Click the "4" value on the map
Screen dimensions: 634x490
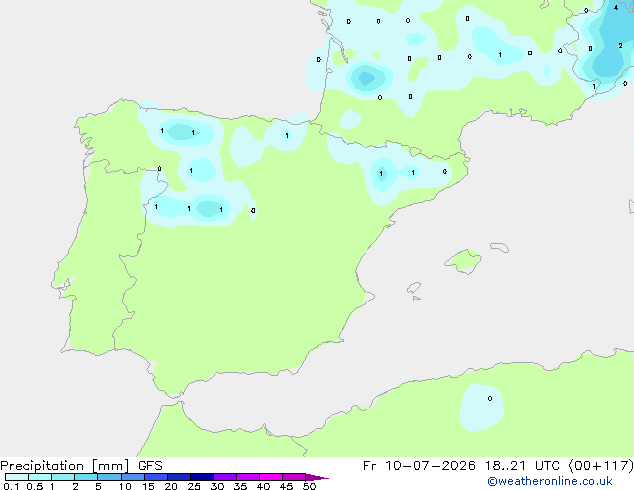616,7
